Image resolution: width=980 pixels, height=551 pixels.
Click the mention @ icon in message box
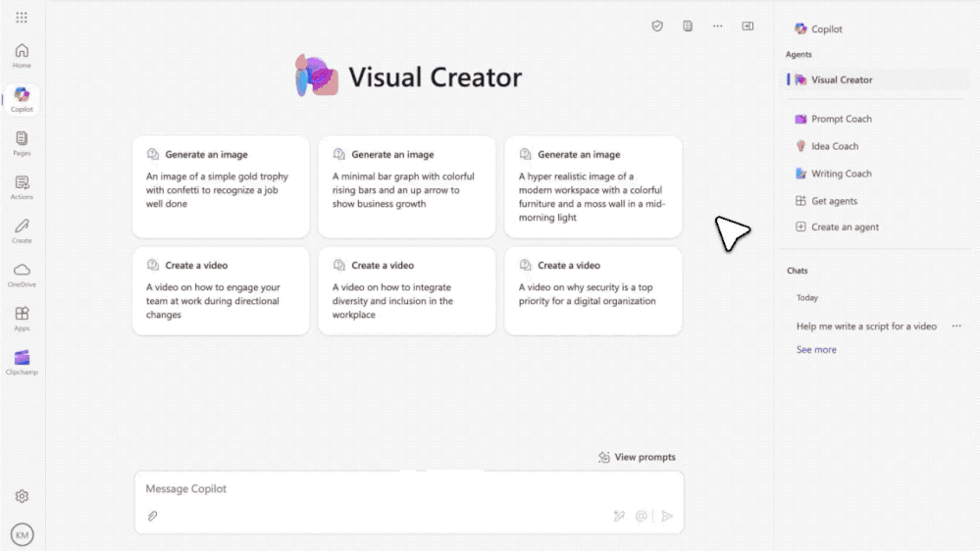tap(642, 516)
